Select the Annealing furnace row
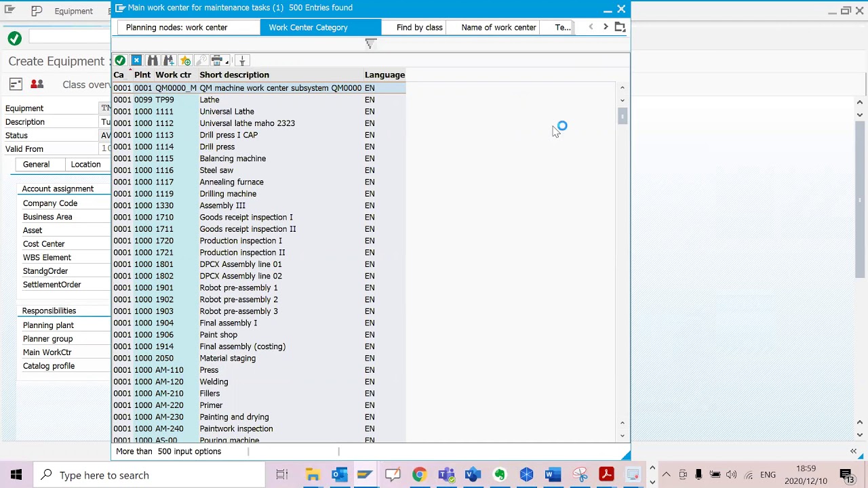 [x=259, y=182]
